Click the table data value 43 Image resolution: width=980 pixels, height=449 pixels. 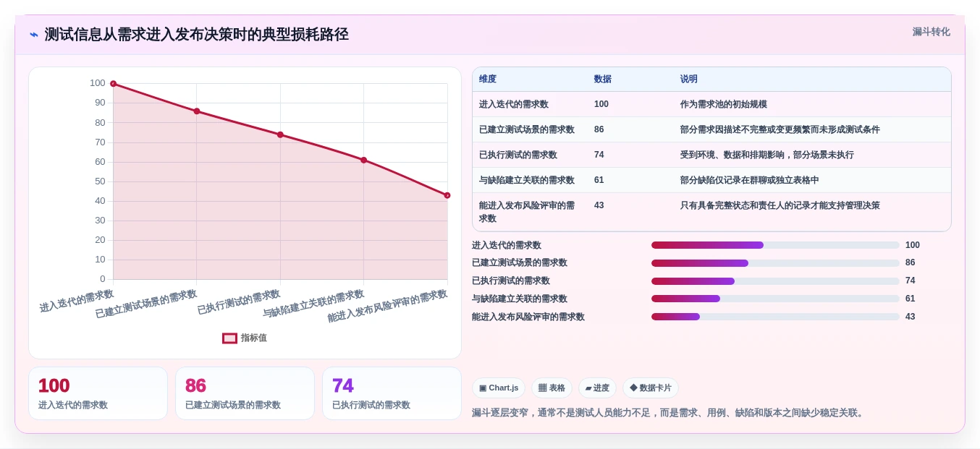[599, 205]
